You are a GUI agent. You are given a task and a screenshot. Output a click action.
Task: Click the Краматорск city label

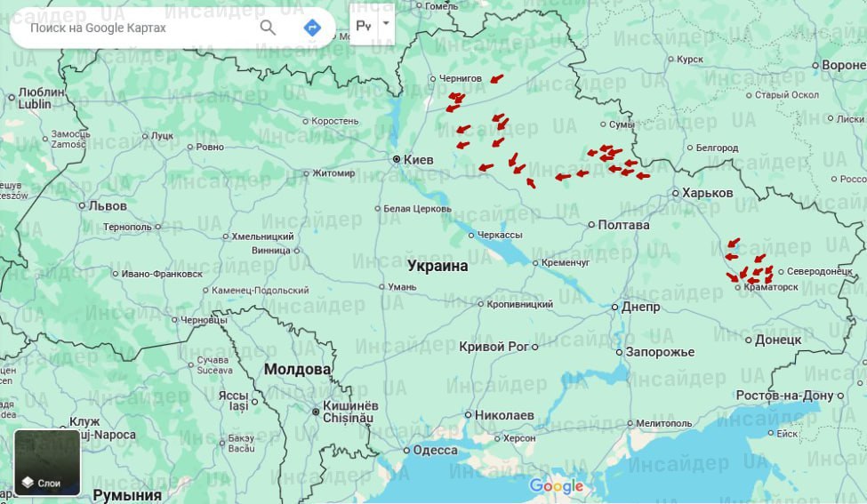[772, 287]
